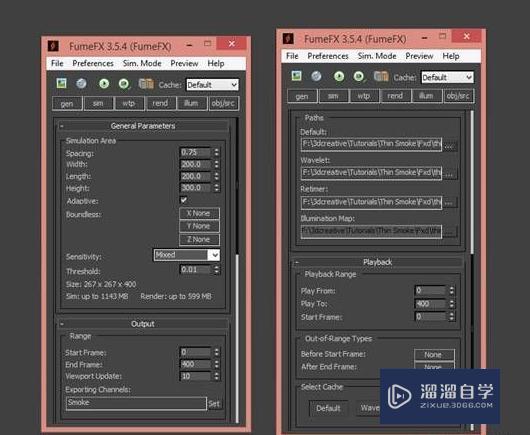The width and height of the screenshot is (530, 435).
Task: Click the continue simulation icon in left window
Action: coord(124,83)
